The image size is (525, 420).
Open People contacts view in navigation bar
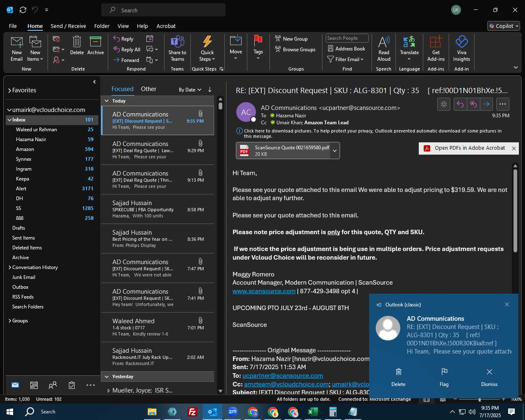coord(53,385)
